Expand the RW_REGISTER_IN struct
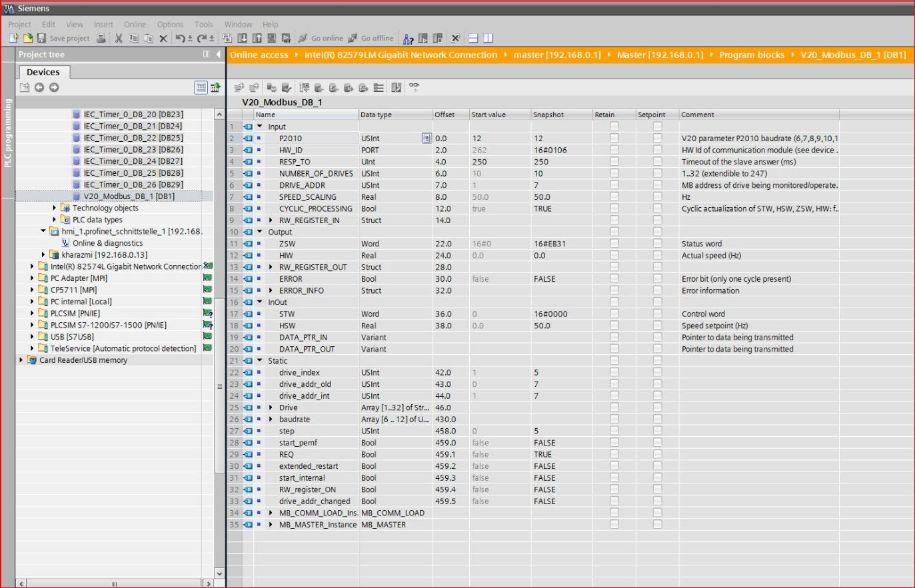This screenshot has height=588, width=915. click(271, 220)
